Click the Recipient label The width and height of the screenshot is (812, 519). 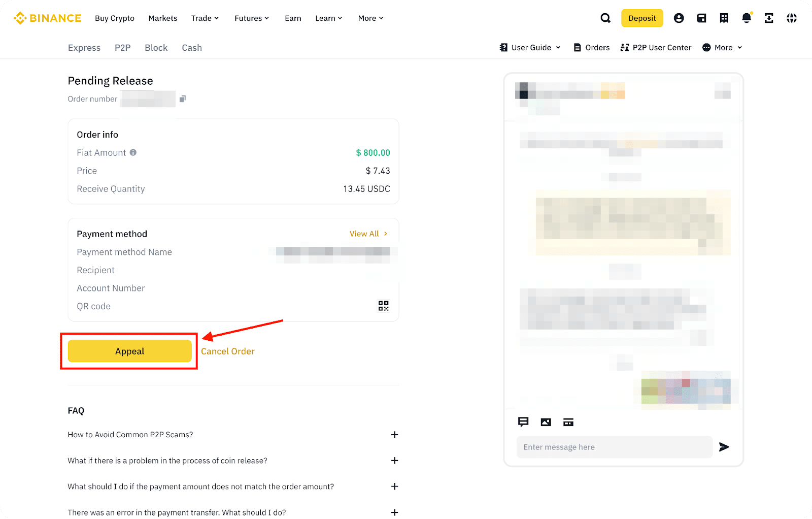tap(96, 270)
